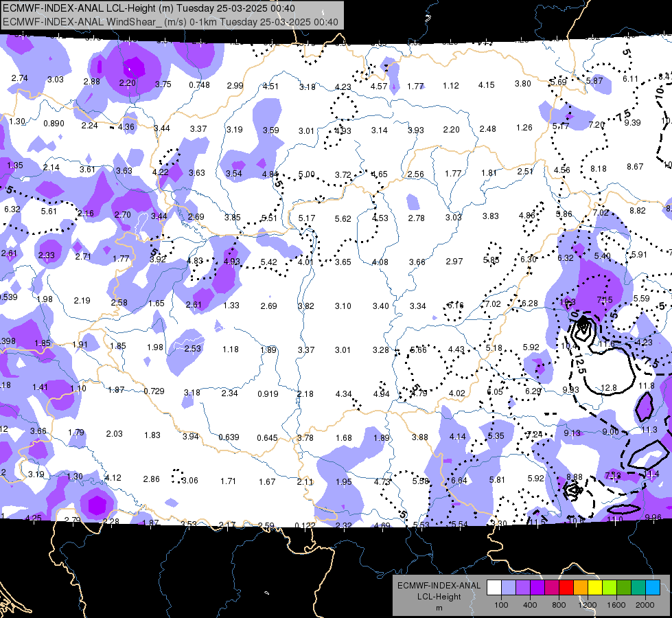Select the map value 0.890
The height and width of the screenshot is (618, 672).
tap(54, 124)
